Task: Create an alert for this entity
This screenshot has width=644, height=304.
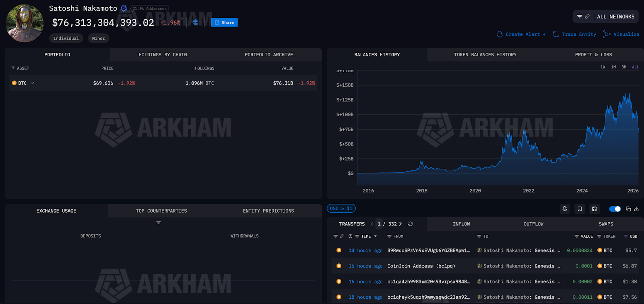Action: [521, 34]
